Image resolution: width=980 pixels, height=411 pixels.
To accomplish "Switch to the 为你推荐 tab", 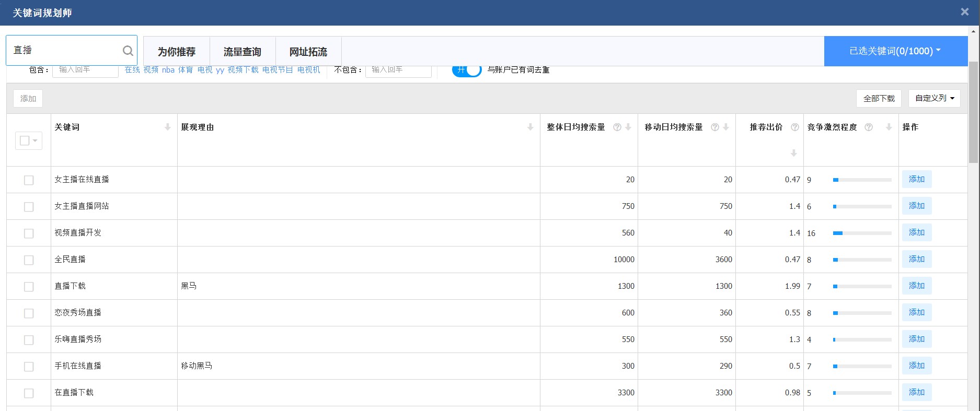I will 177,52.
